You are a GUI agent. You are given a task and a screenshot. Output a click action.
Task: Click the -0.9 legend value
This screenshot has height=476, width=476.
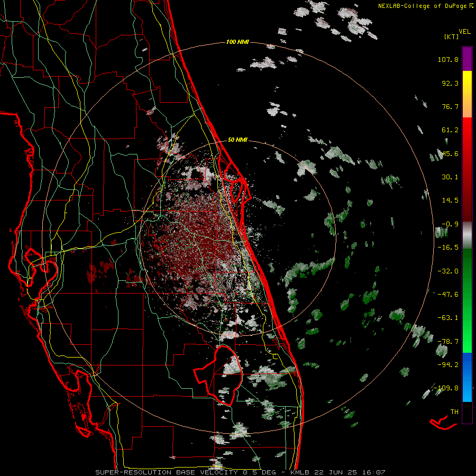click(450, 224)
